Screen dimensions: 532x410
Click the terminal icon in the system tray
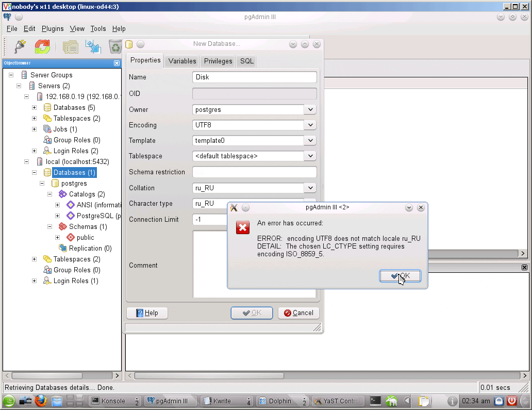click(x=375, y=401)
